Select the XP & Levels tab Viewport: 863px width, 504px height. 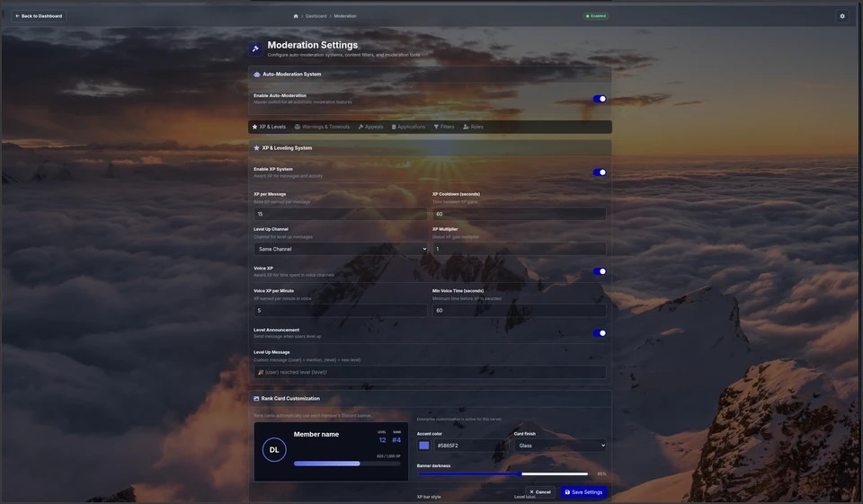(269, 127)
